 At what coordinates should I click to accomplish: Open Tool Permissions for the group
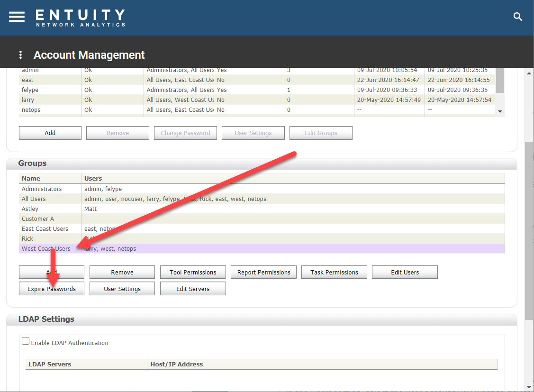pos(193,273)
